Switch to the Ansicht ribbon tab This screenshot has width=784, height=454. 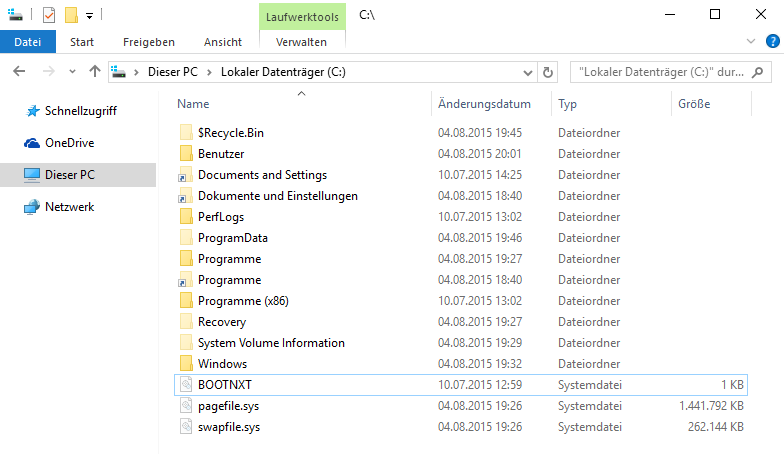pos(222,42)
